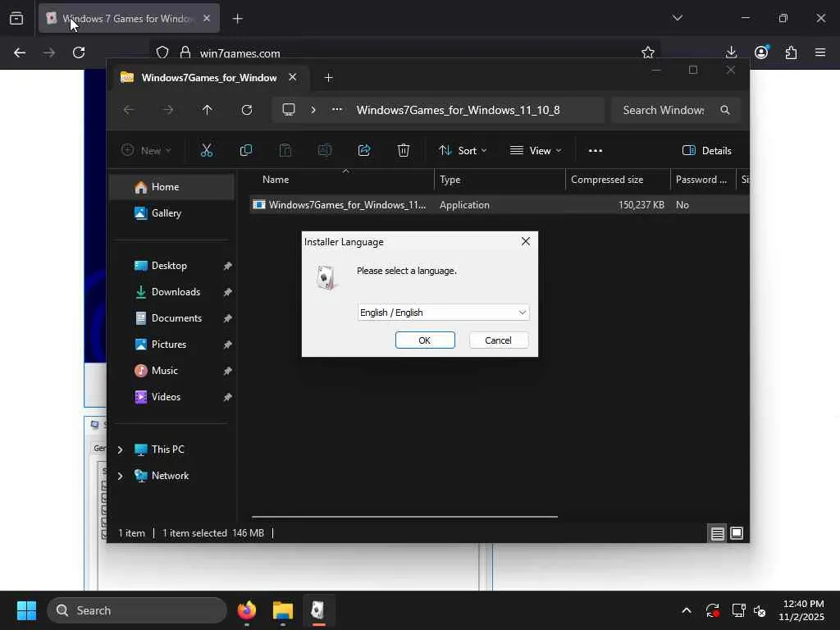Open Firefox Extensions puzzle icon

coord(792,52)
